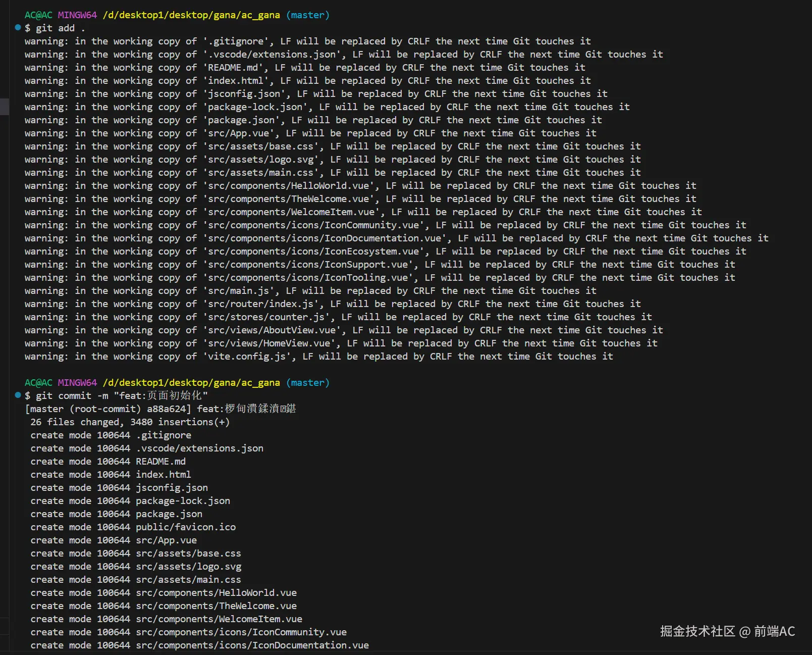Click index.html in the create mode list
This screenshot has height=655, width=812.
164,475
